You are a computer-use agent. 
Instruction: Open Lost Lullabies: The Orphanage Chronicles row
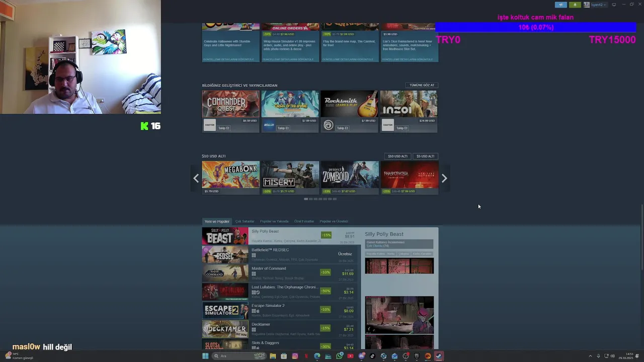[280, 292]
